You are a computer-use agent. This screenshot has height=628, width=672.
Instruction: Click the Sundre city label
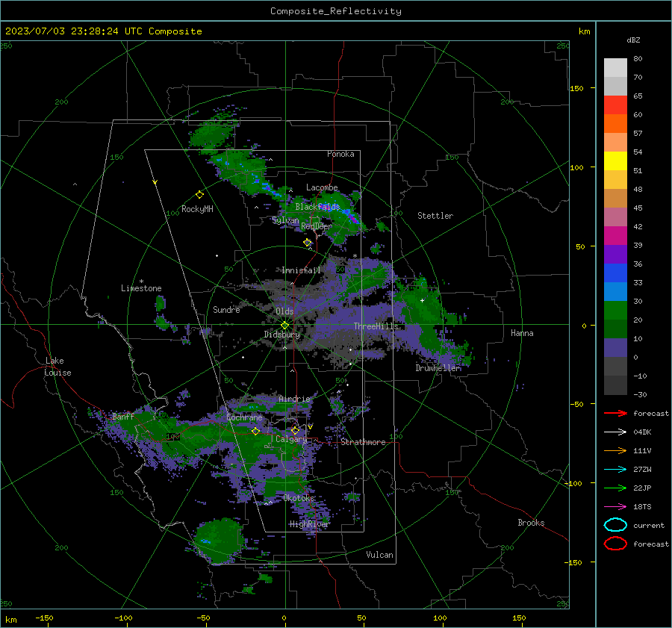(226, 309)
